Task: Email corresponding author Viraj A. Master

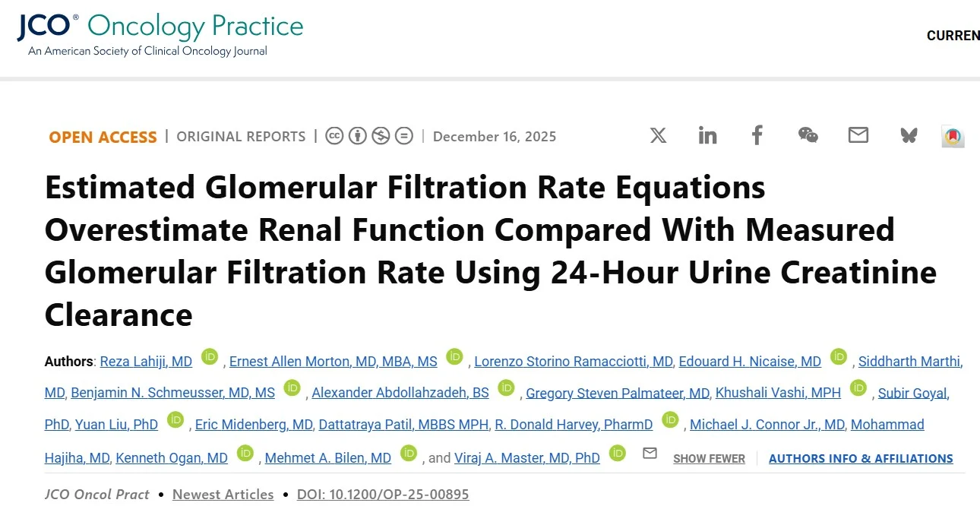Action: tap(650, 453)
